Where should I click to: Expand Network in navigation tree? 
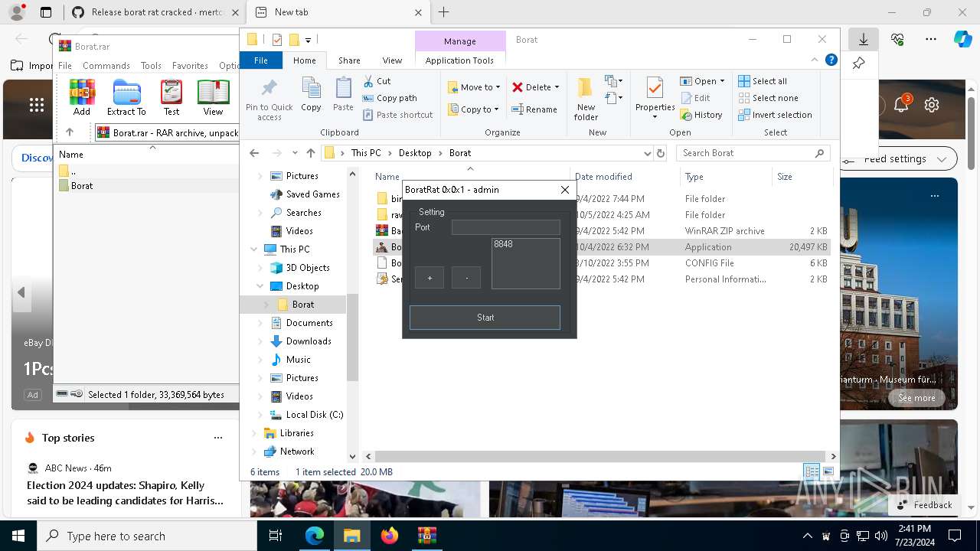pyautogui.click(x=254, y=452)
